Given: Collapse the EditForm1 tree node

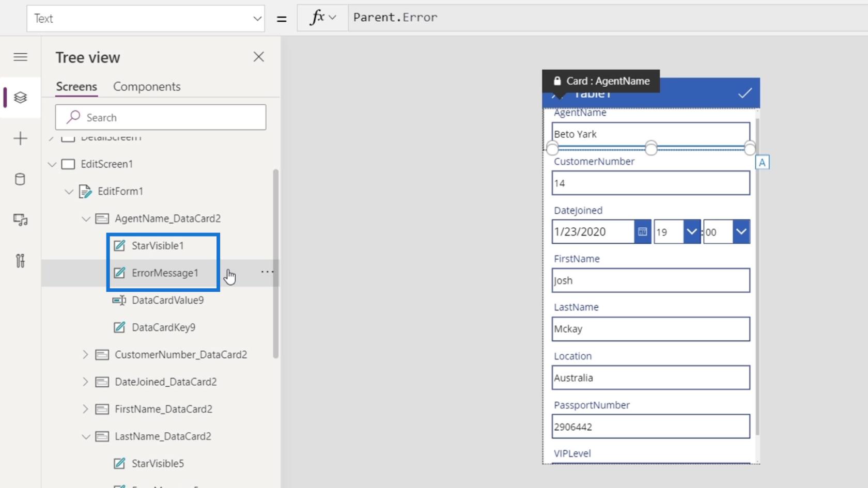Looking at the screenshot, I should tap(69, 192).
